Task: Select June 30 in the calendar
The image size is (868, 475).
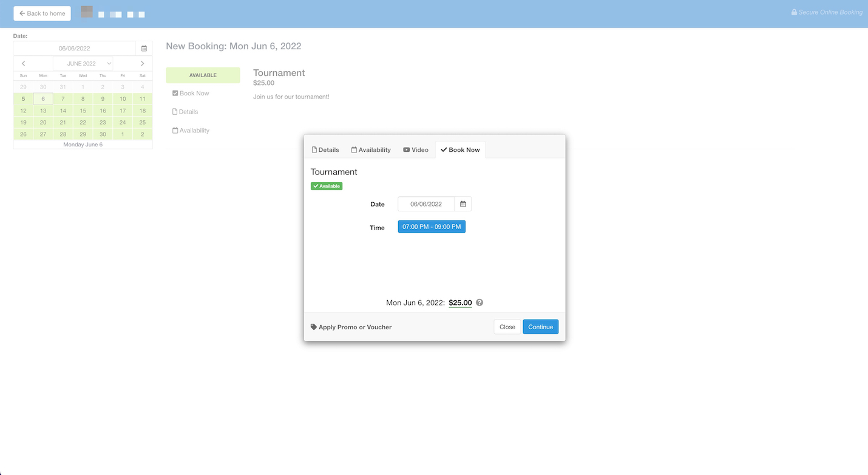Action: [x=103, y=134]
